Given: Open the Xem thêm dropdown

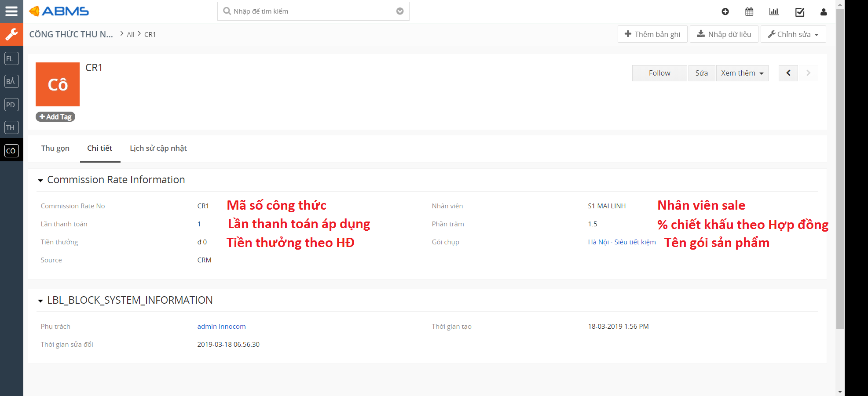Looking at the screenshot, I should 742,73.
